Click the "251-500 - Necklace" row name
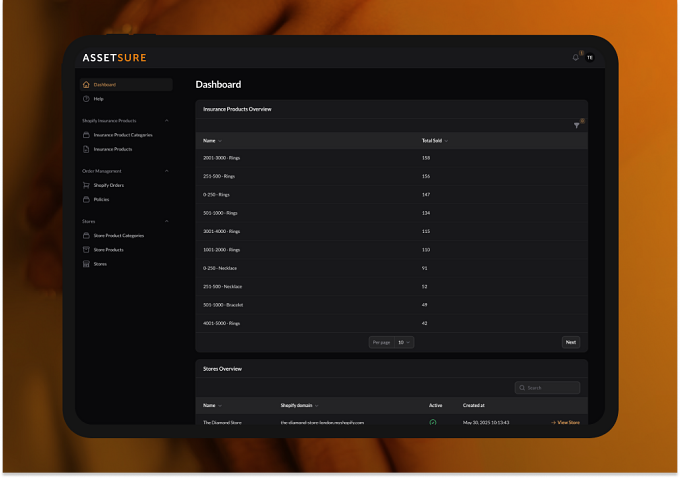The width and height of the screenshot is (680, 478). click(x=222, y=287)
